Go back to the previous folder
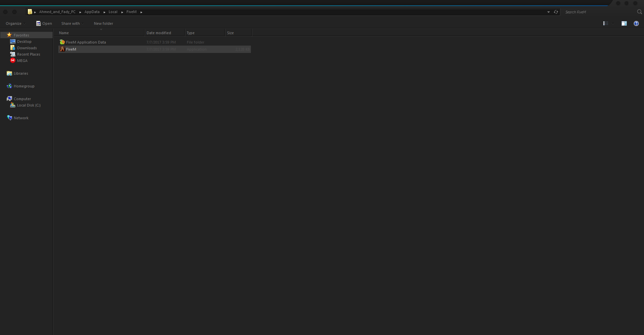The image size is (644, 335). 5,12
